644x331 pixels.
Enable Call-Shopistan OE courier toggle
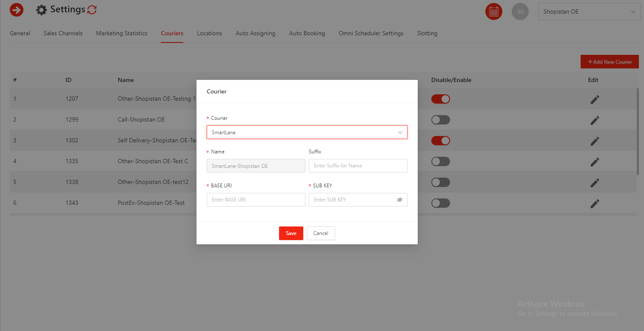[440, 120]
